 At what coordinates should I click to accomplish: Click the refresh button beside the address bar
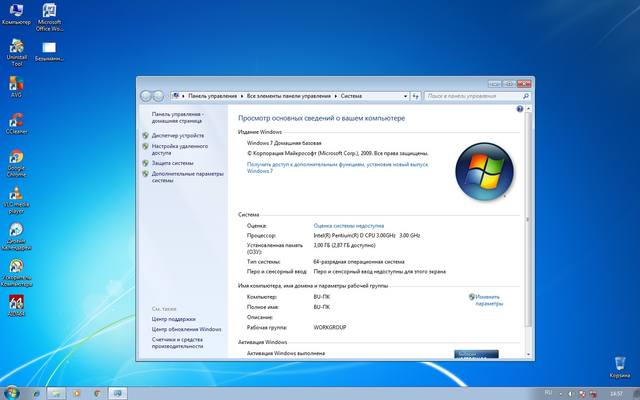point(416,96)
